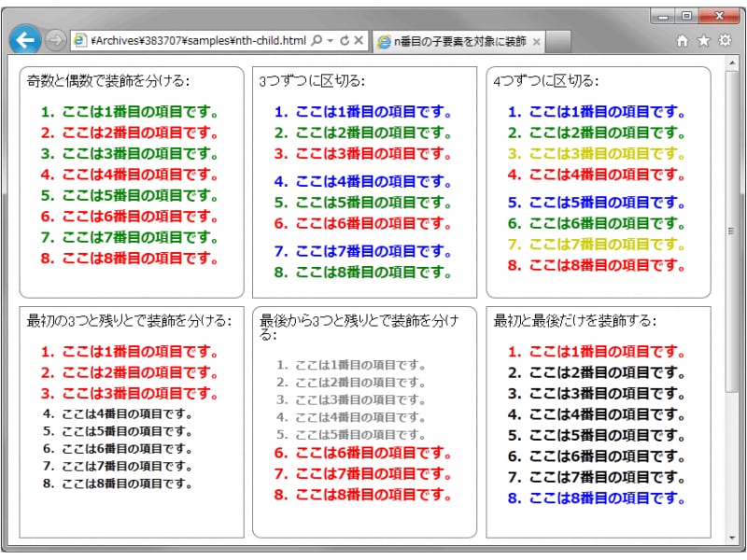This screenshot has height=560, width=747.
Task: Select the n番目の子要素を対象に装飾 tab
Action: 453,41
